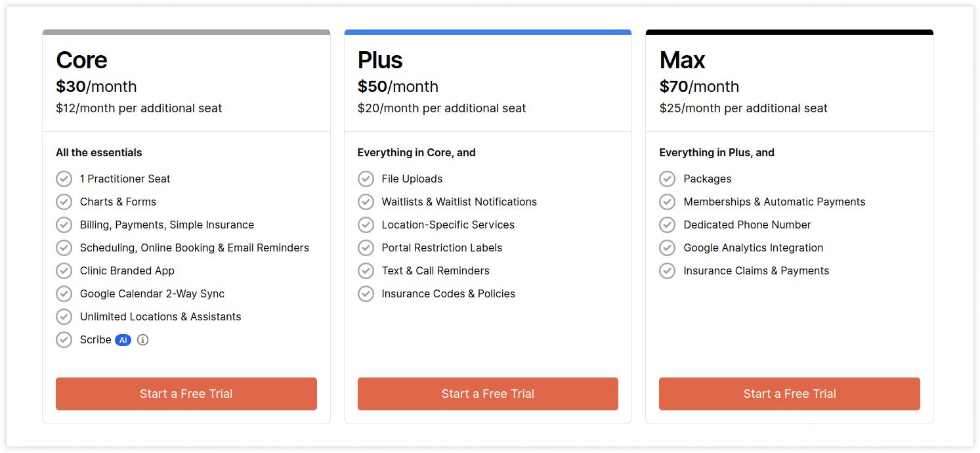Viewport: 980px width, 453px height.
Task: Select the Core plan heading
Action: click(x=81, y=60)
